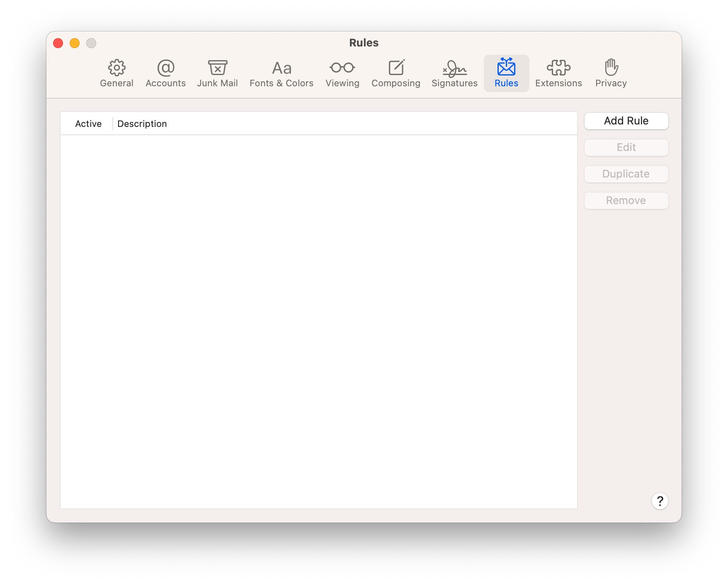Click the Rules tab in toolbar
The image size is (728, 584).
(506, 73)
